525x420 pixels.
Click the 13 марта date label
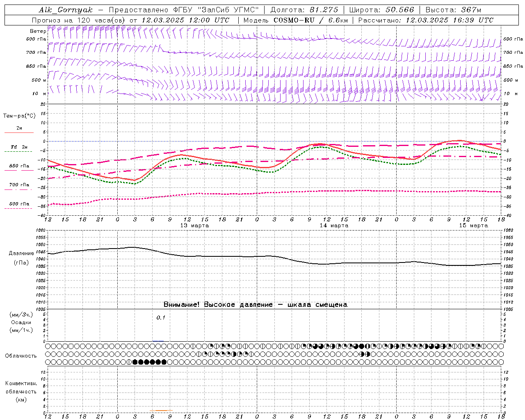coord(194,226)
